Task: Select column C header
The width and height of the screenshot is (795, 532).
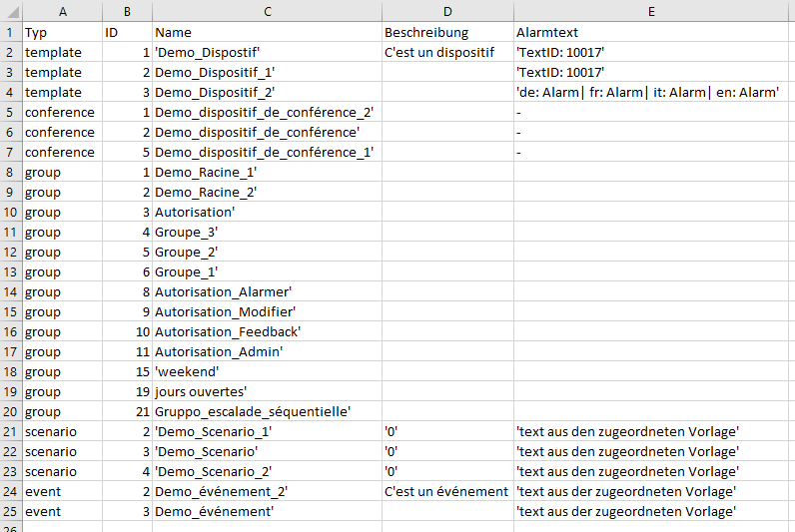Action: click(268, 11)
